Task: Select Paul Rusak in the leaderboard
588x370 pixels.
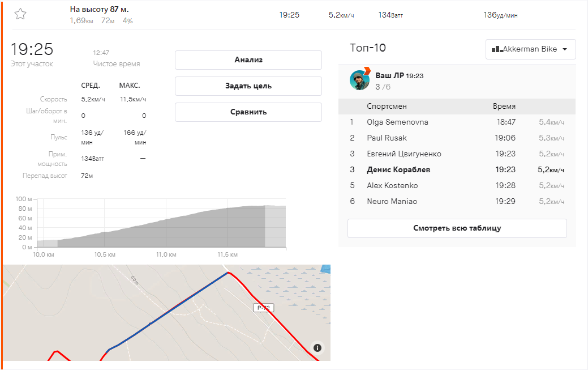Action: click(x=387, y=138)
